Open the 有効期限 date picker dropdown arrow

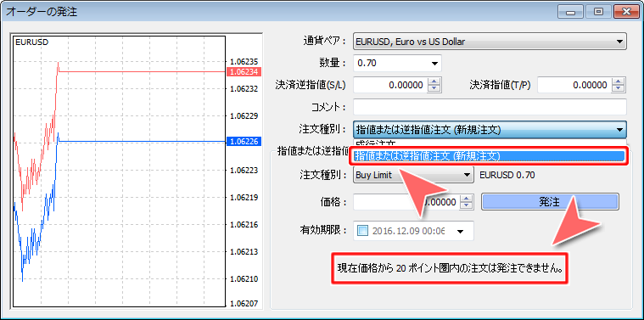click(x=461, y=231)
